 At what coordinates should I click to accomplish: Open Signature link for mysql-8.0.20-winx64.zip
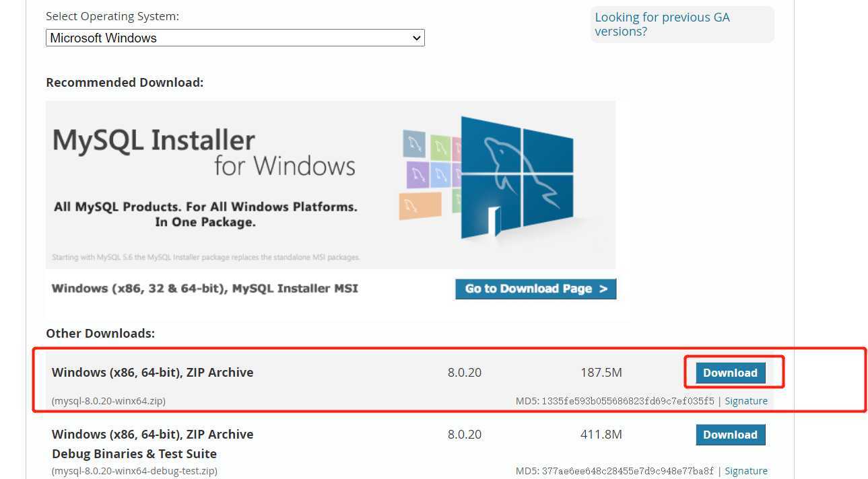(x=746, y=401)
